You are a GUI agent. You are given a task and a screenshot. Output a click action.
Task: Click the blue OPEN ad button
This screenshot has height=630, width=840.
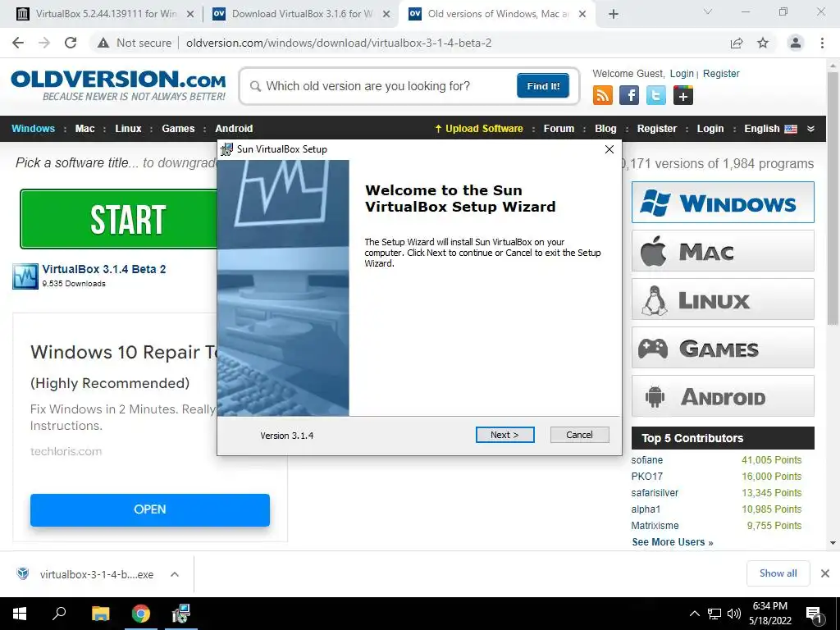(150, 509)
